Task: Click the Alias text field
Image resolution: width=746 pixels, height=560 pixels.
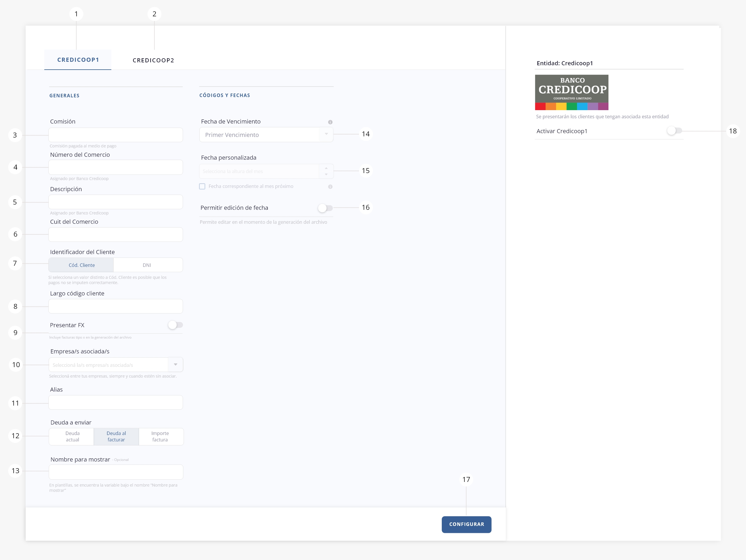Action: point(116,403)
